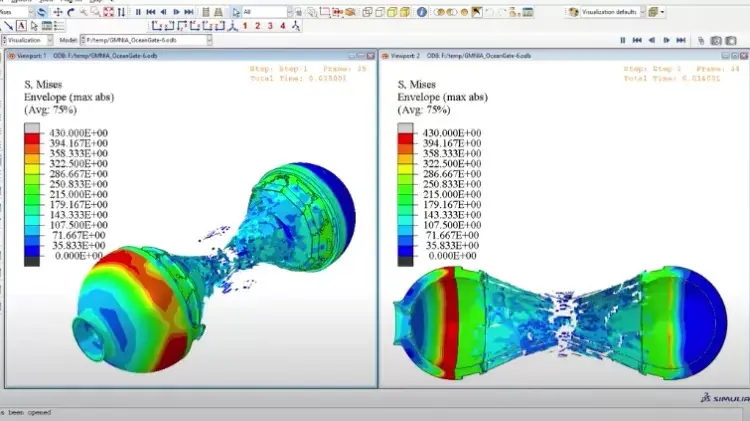Screen dimensions: 750x421
Task: Click the dark blue legend swatch in Viewport 2
Action: (405, 251)
